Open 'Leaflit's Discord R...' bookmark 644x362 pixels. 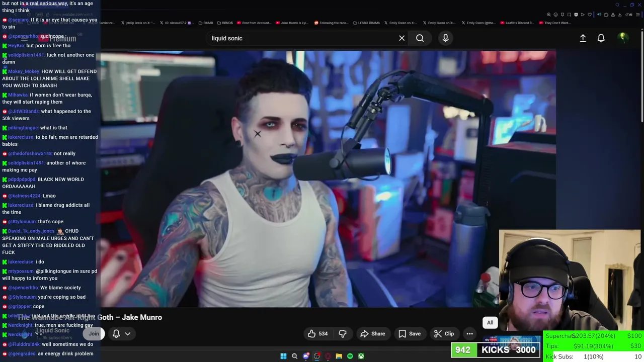517,23
